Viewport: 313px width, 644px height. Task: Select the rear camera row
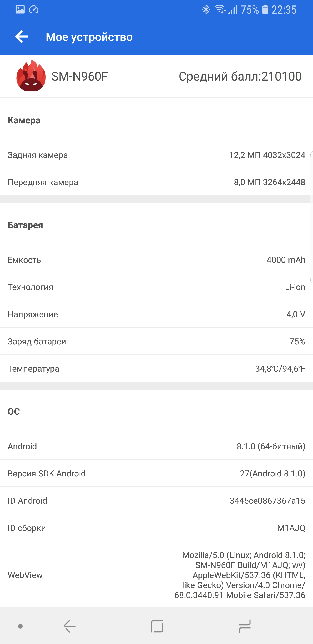156,155
